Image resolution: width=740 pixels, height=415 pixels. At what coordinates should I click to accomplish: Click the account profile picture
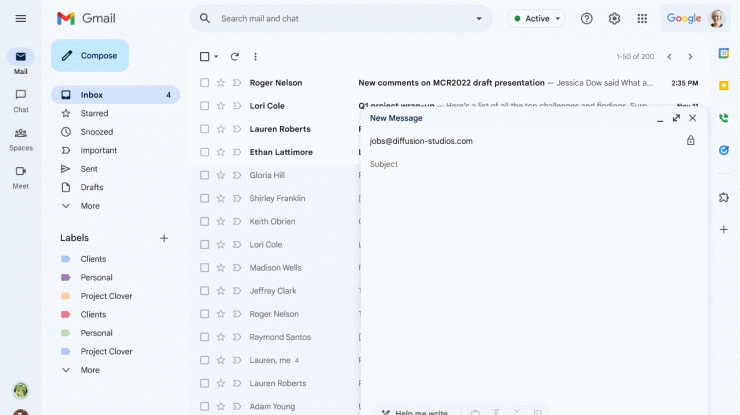[716, 18]
